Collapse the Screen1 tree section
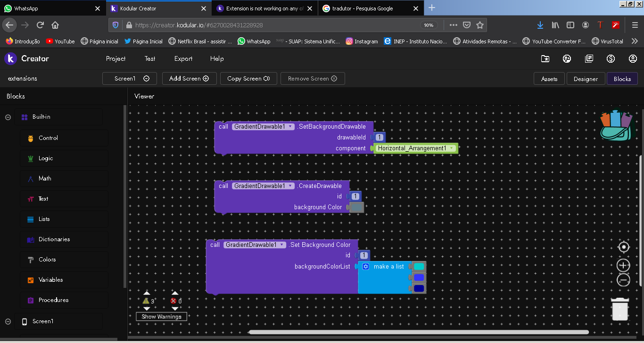644x343 pixels. (8, 321)
